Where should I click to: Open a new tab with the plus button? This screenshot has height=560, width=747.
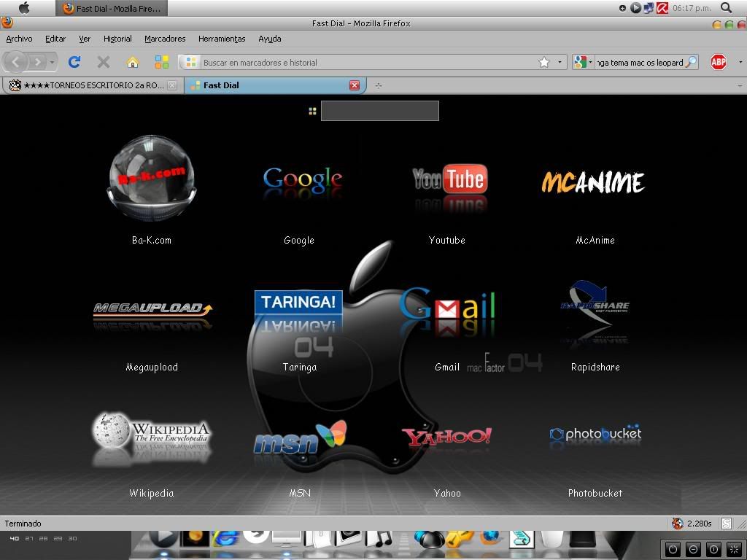pyautogui.click(x=379, y=86)
